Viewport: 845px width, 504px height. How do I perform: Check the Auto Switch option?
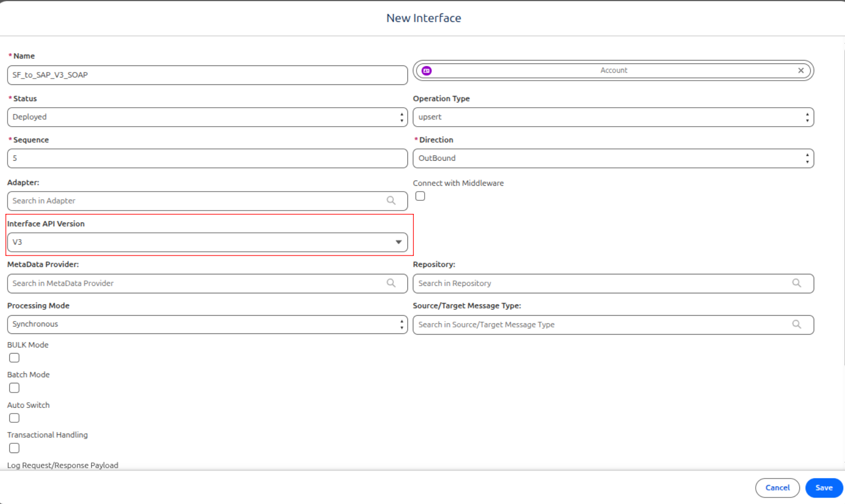(15, 418)
